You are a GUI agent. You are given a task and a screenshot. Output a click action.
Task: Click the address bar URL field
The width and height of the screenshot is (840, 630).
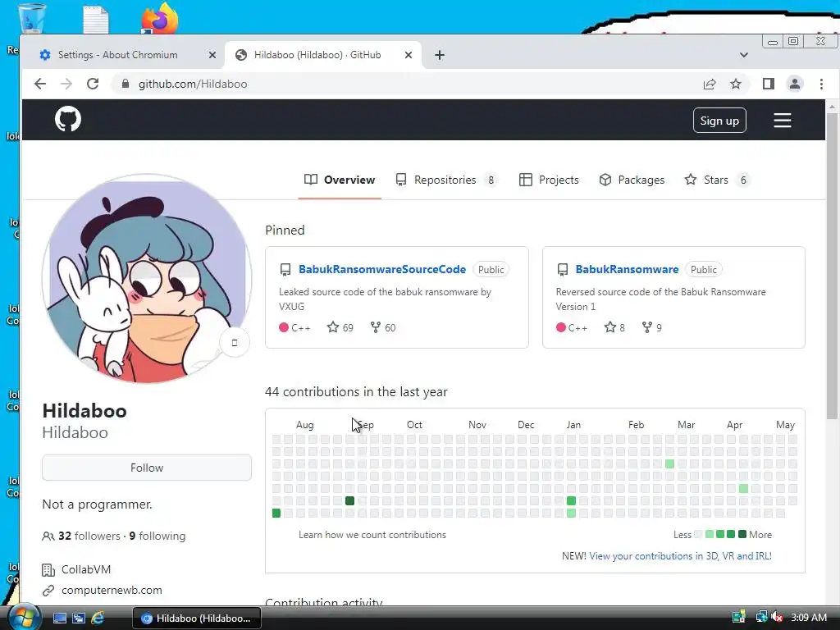(407, 84)
